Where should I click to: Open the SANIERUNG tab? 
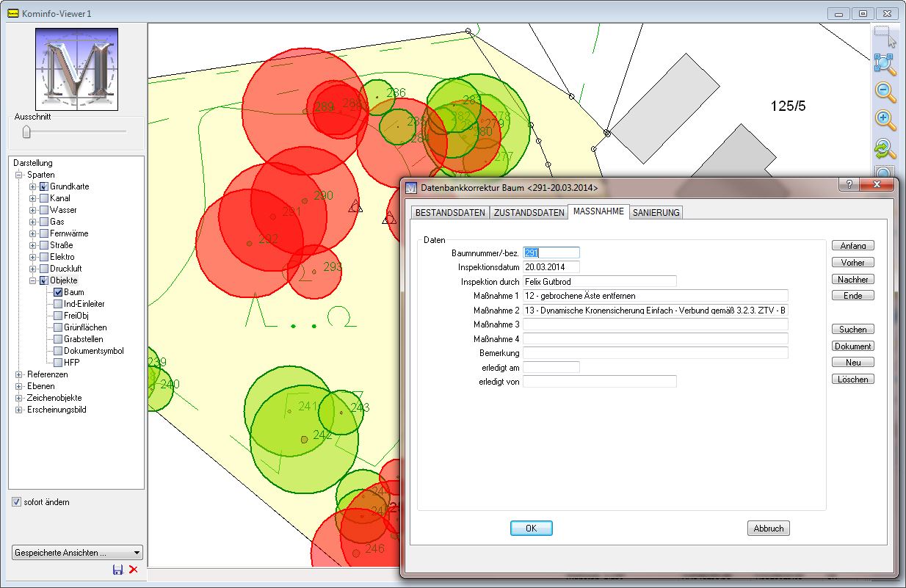(656, 212)
